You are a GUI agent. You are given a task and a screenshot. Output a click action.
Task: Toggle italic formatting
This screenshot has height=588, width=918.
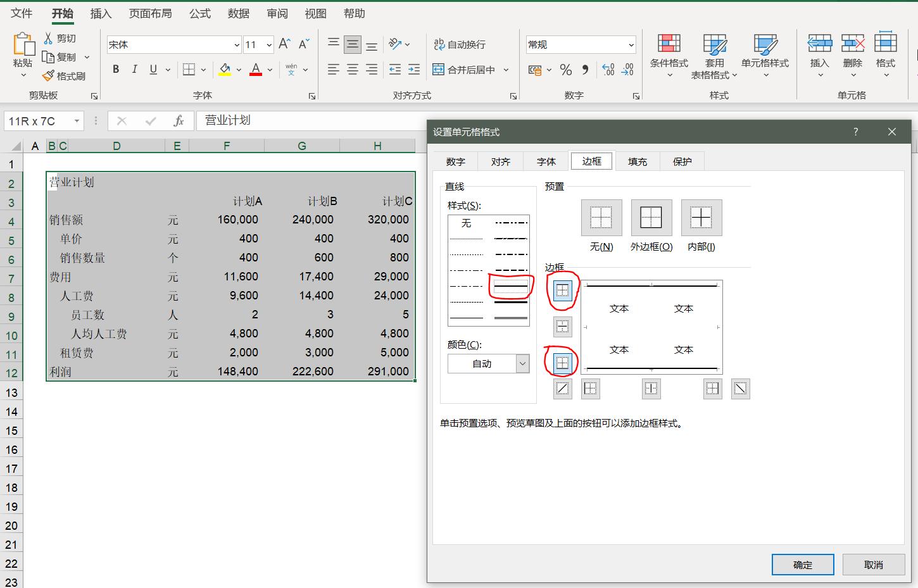(x=134, y=69)
